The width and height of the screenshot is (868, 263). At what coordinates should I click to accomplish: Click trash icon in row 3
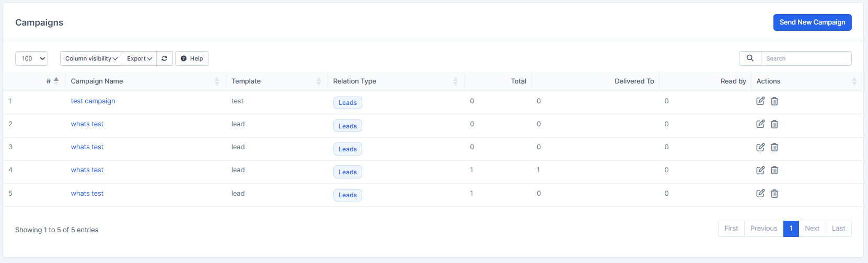click(x=774, y=147)
